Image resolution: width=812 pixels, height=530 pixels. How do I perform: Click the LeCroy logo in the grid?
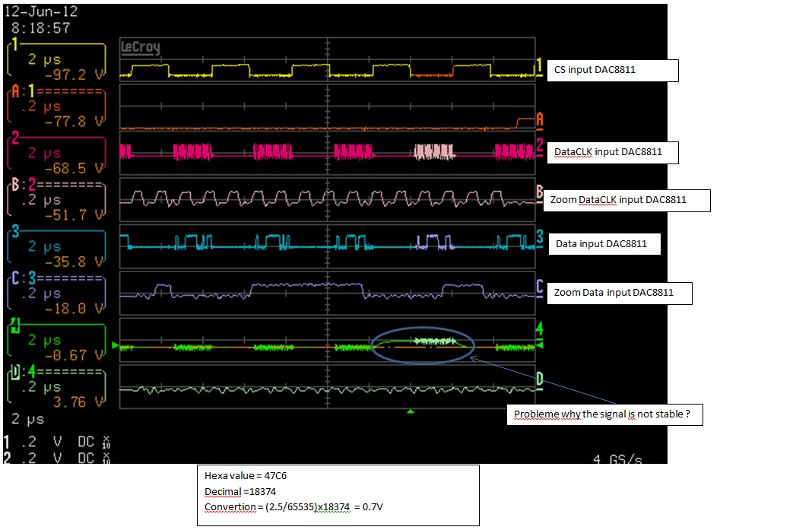click(139, 47)
